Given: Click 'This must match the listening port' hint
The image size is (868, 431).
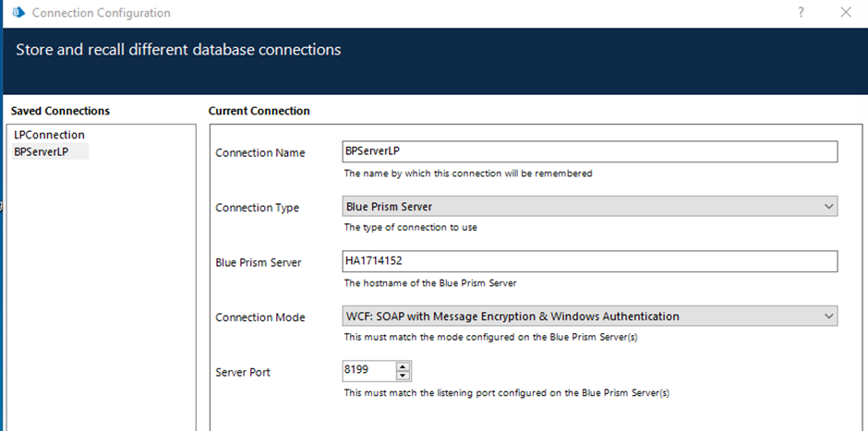Looking at the screenshot, I should point(507,393).
